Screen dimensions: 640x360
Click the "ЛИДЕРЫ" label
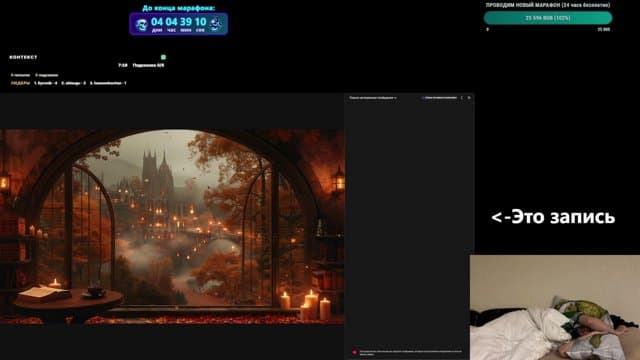(x=20, y=83)
